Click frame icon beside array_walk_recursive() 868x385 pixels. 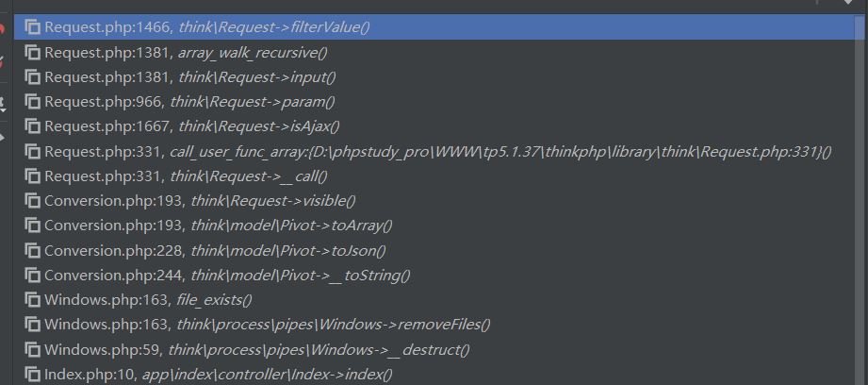point(33,52)
